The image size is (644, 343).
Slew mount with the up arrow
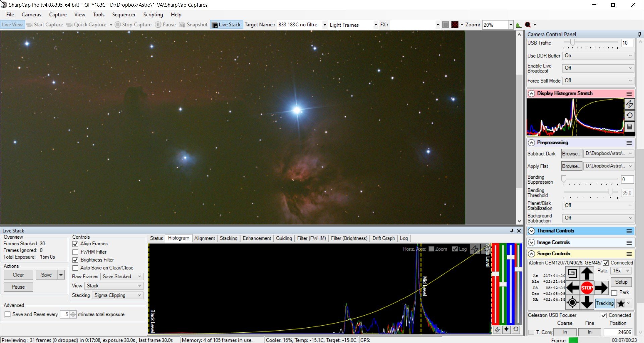tap(587, 273)
